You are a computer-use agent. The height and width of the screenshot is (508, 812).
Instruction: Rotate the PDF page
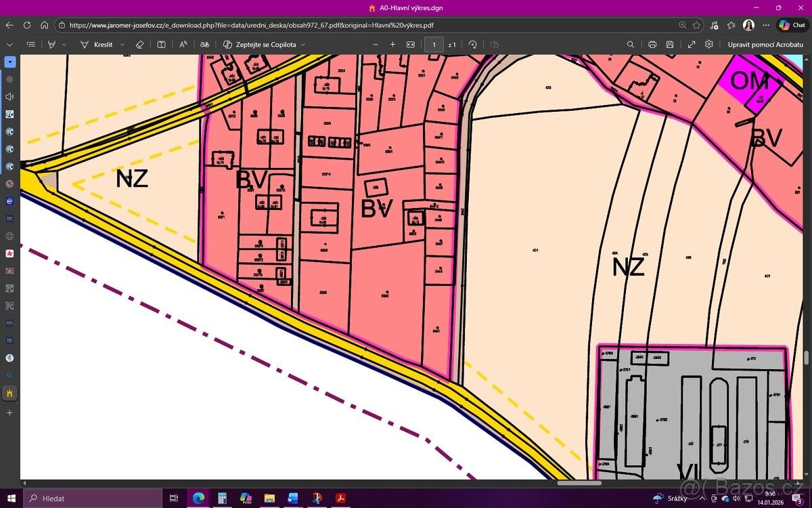click(x=472, y=45)
